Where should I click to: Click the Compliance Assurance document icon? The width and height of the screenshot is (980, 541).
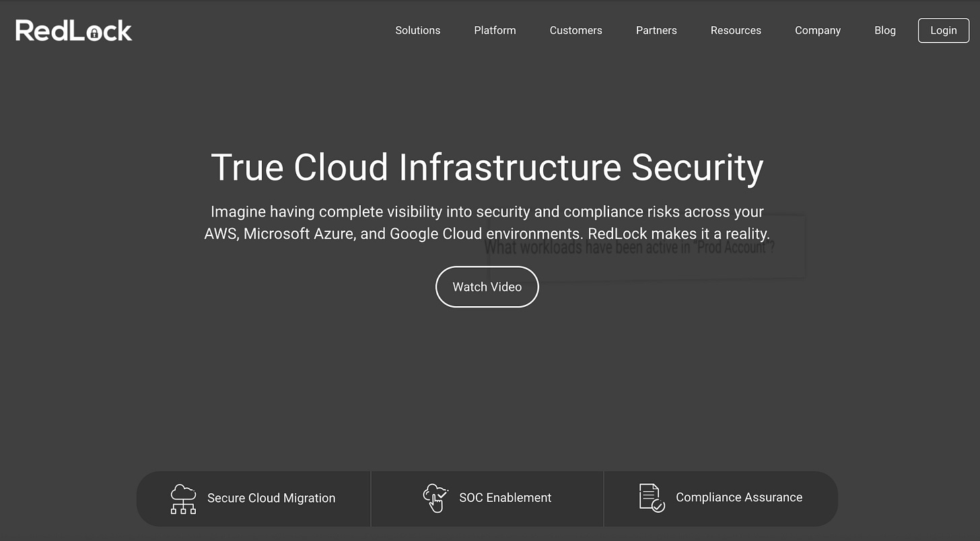coord(652,498)
